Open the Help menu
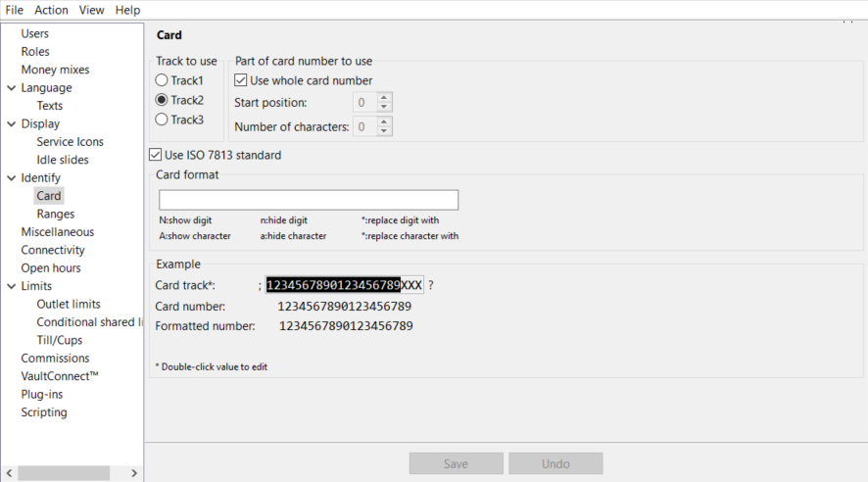868x482 pixels. point(127,10)
